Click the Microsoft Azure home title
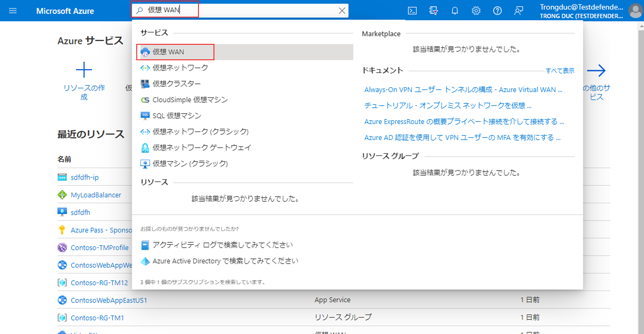This screenshot has height=334, width=644. (x=65, y=11)
